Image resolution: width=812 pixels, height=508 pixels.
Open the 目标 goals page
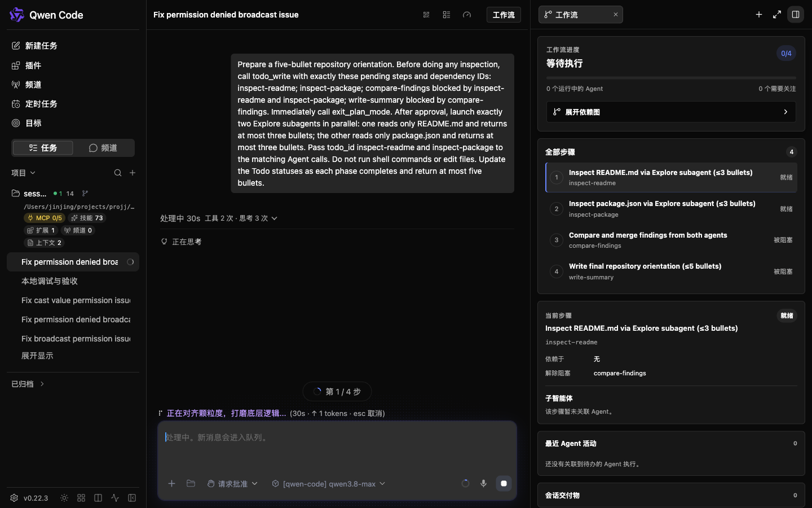tap(27, 123)
